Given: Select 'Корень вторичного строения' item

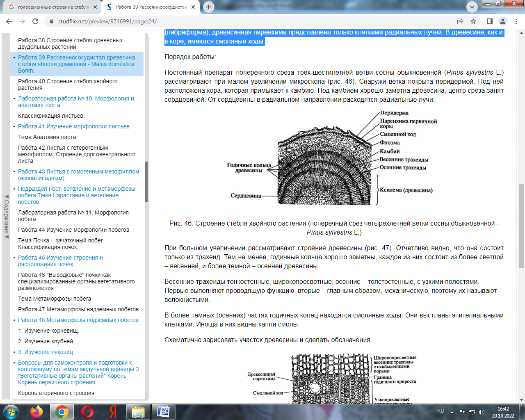Looking at the screenshot, I should (56, 393).
